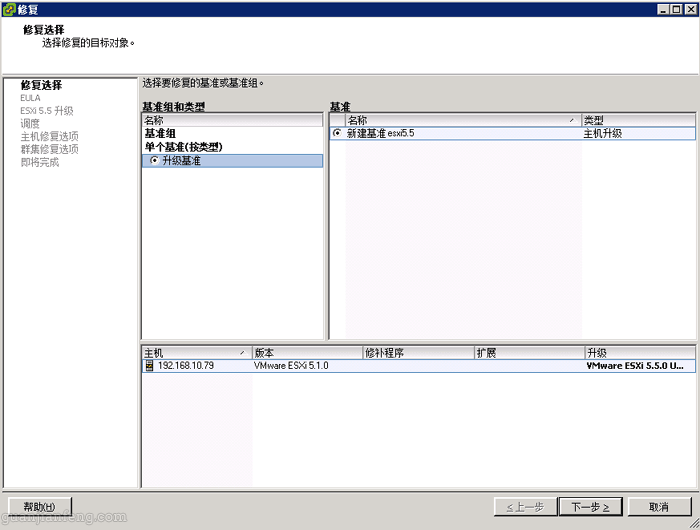Screen dimensions: 700x530
Task: Select the EULA wizard step
Action: (30, 98)
